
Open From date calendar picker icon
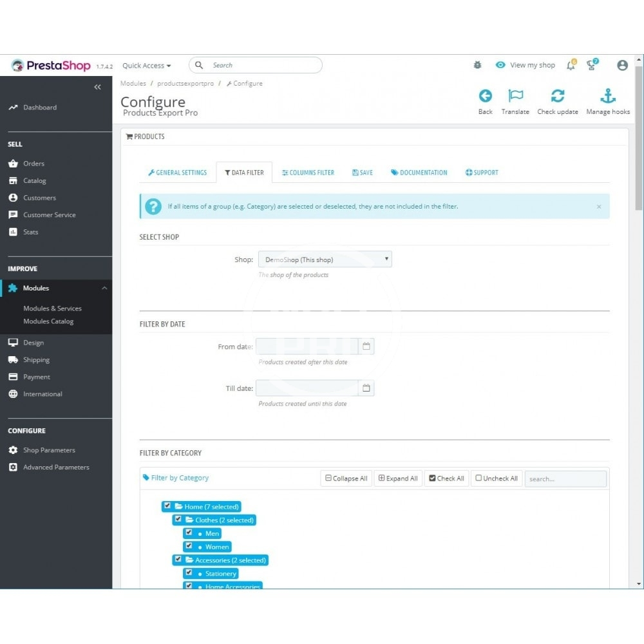tap(366, 346)
